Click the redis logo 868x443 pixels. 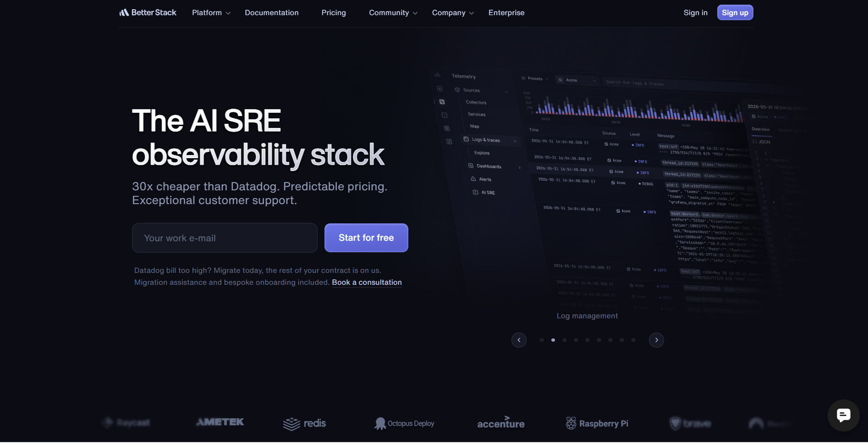click(x=304, y=424)
